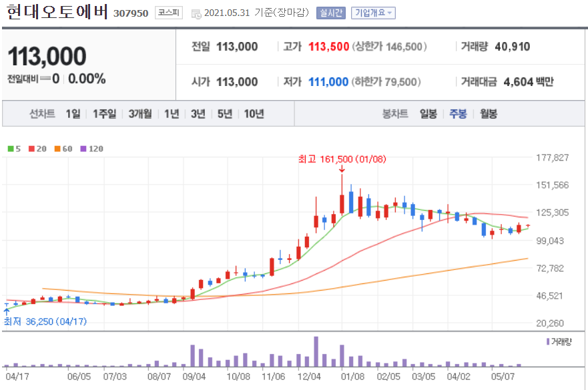This screenshot has height=390, width=588.
Task: Click the 최저 36,250 (04/17) marker
Action: (45, 321)
